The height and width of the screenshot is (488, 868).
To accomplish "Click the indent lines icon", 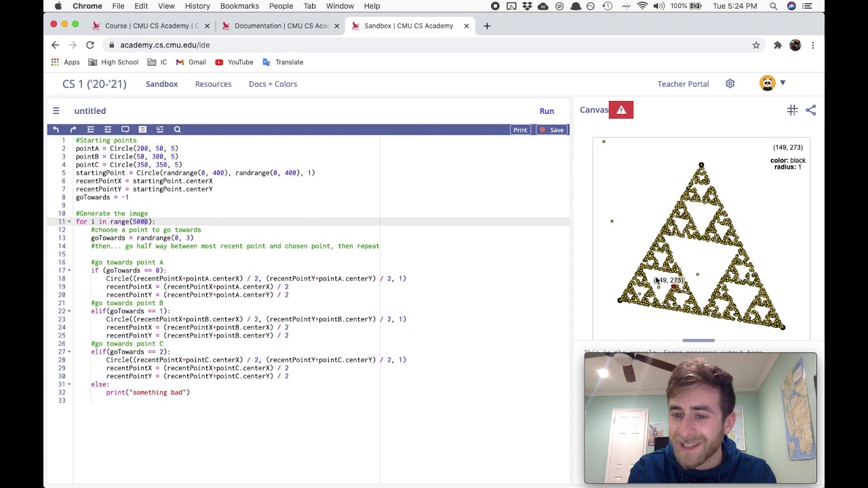I will click(x=90, y=129).
